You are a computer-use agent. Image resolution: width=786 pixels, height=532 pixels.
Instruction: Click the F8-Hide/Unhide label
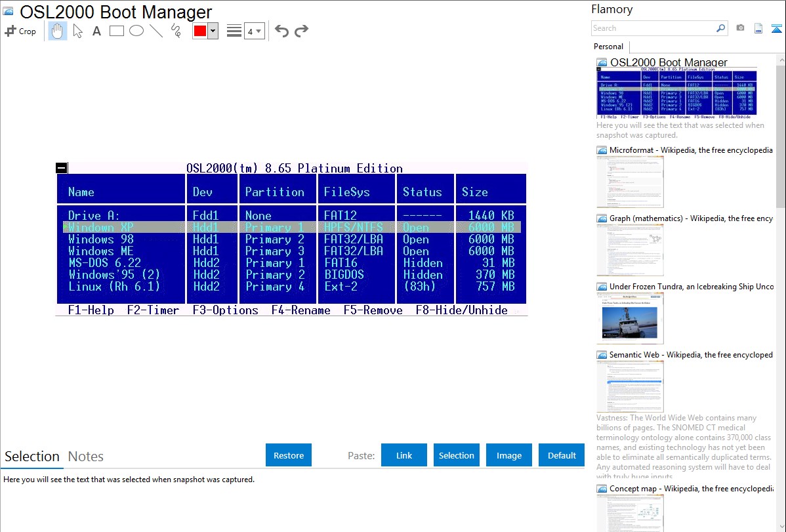(462, 310)
